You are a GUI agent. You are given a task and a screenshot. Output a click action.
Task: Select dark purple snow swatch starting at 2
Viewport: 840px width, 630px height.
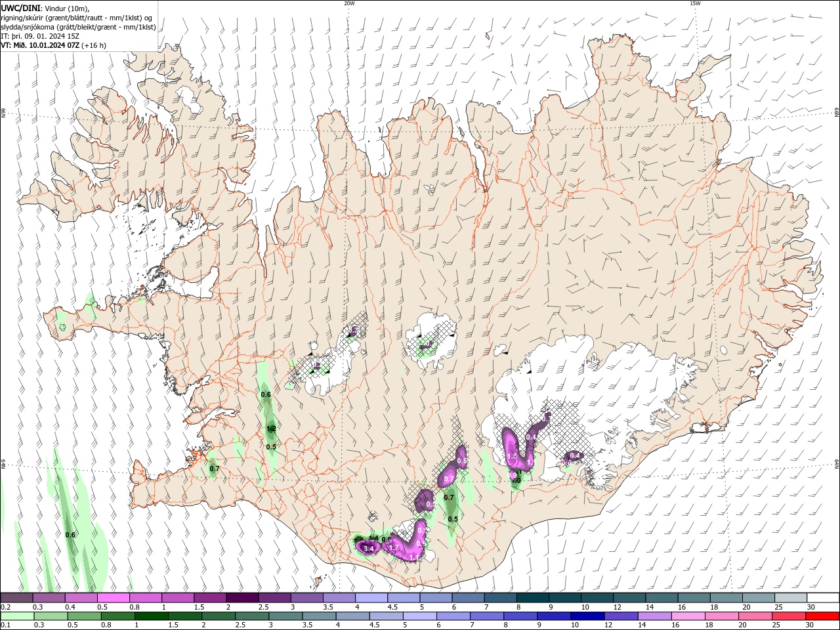tap(242, 598)
